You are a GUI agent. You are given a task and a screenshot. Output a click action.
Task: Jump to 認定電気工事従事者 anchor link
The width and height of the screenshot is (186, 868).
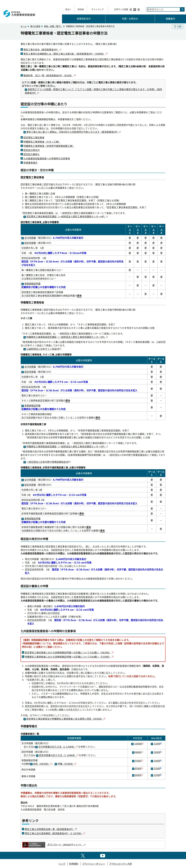(34, 137)
